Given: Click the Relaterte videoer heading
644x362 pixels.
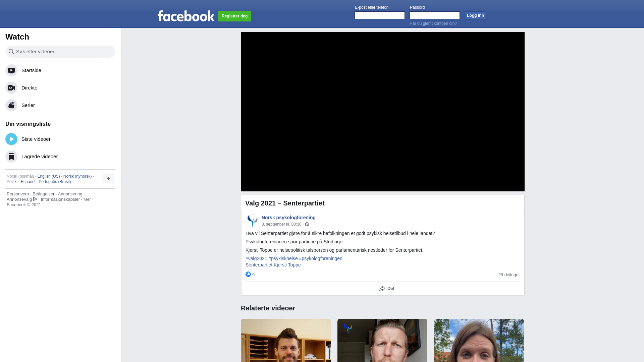Looking at the screenshot, I should (268, 308).
